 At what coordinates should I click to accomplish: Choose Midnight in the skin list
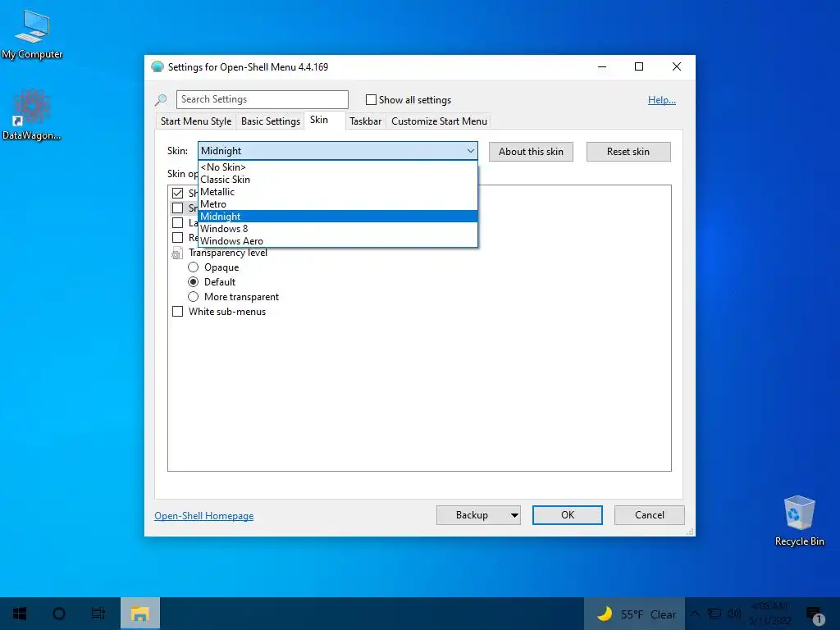pyautogui.click(x=337, y=217)
